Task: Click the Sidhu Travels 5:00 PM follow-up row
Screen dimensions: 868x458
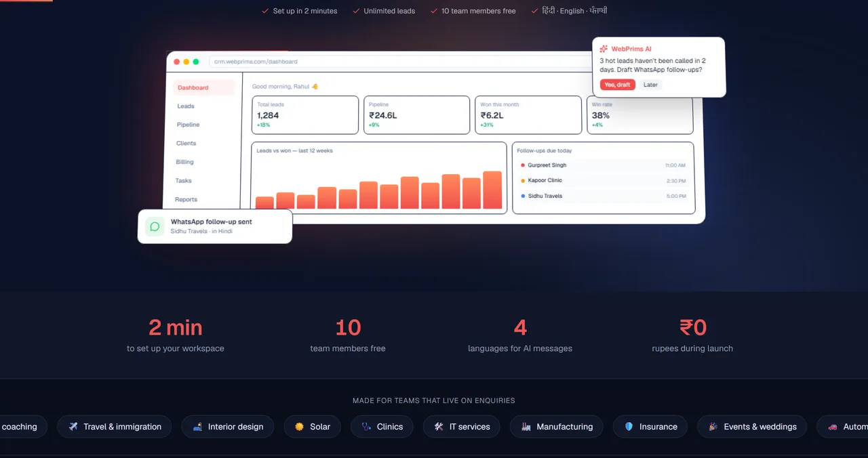Action: pos(603,196)
